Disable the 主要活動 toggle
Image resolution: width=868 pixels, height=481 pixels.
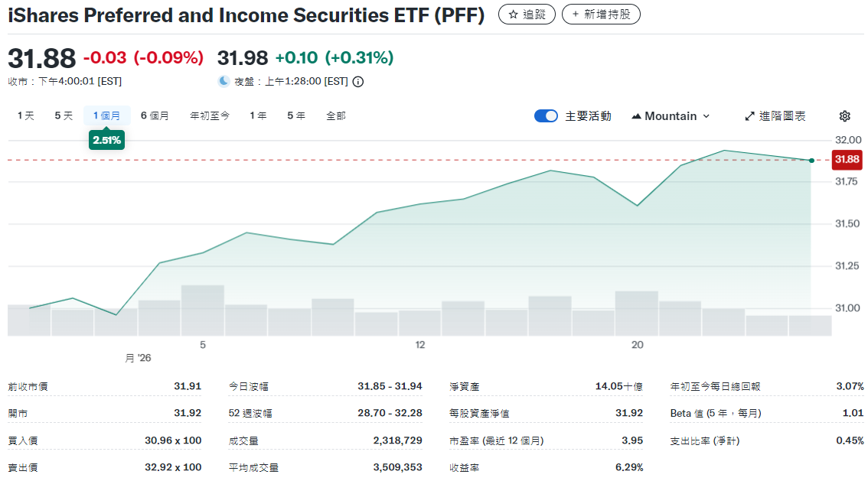coord(546,115)
